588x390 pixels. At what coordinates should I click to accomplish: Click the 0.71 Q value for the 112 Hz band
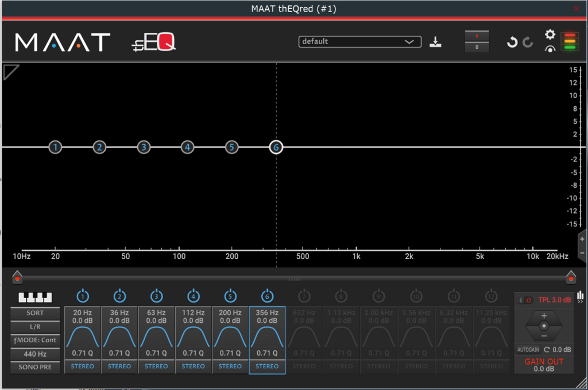[x=193, y=353]
